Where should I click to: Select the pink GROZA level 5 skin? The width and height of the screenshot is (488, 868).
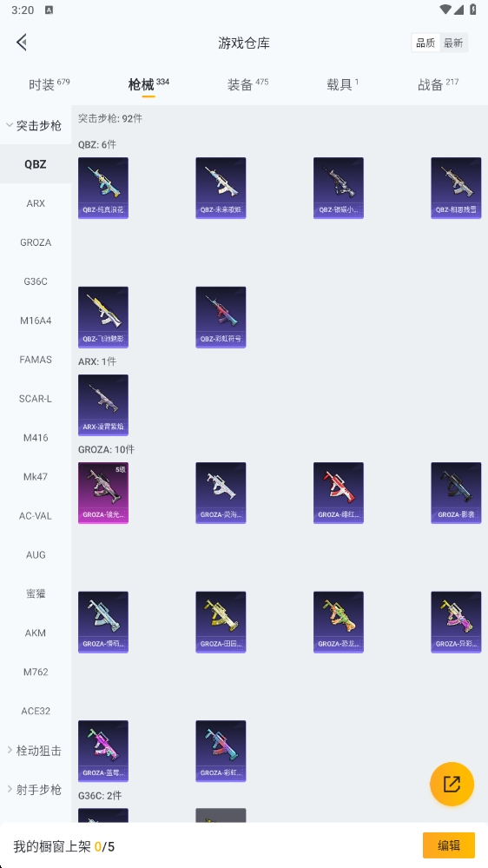click(103, 493)
